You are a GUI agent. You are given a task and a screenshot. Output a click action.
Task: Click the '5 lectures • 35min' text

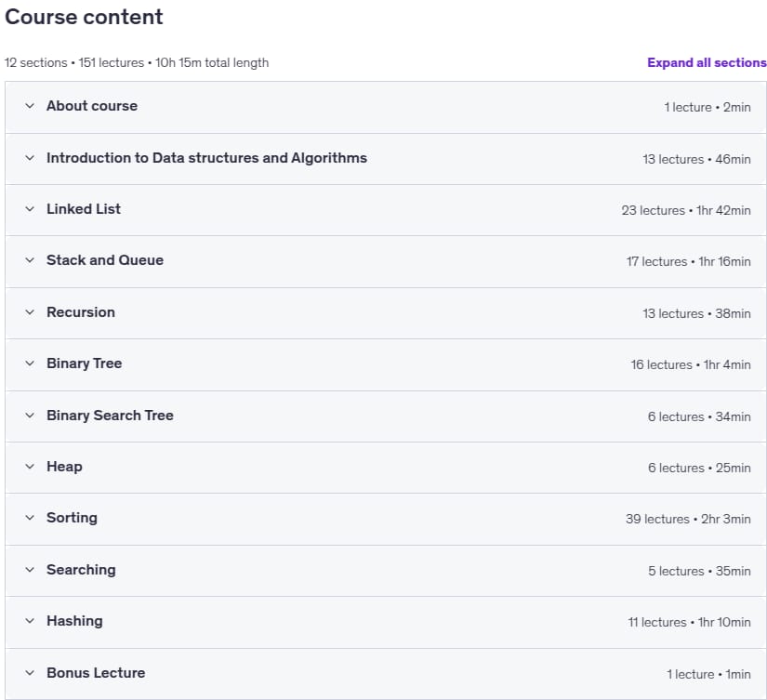(699, 572)
